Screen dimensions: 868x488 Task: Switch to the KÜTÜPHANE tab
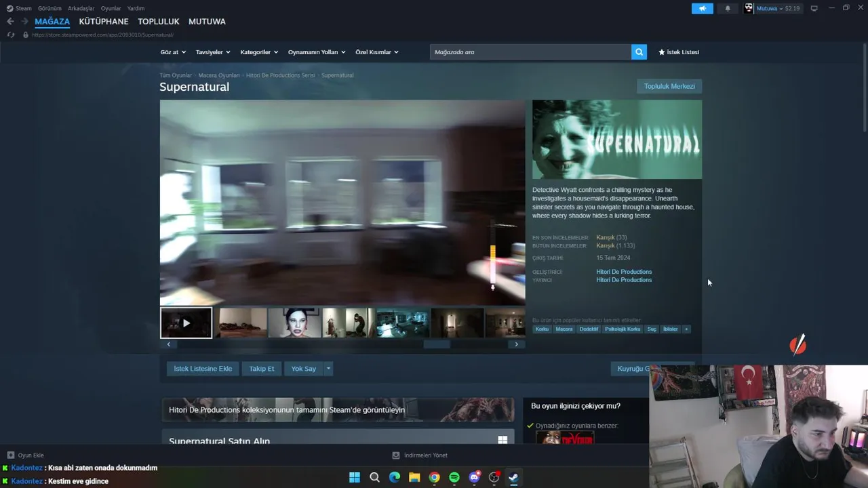coord(104,22)
